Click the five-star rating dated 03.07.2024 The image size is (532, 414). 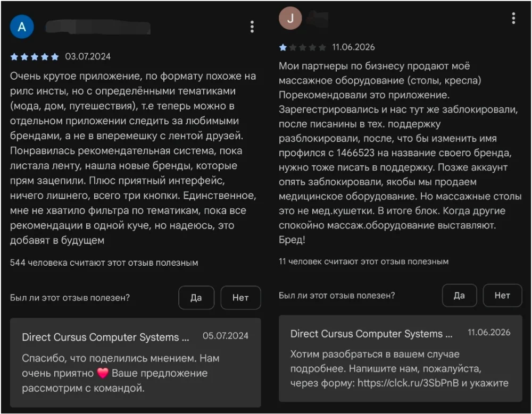click(35, 57)
